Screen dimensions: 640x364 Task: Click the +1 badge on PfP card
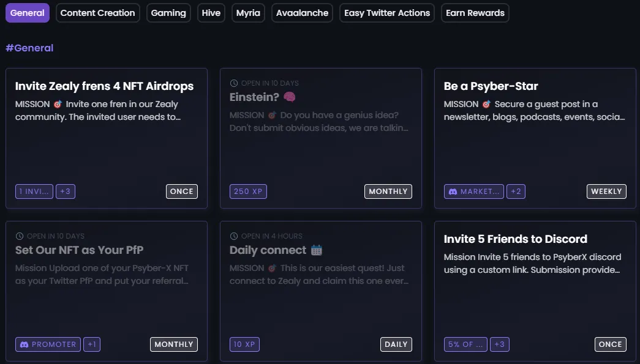click(92, 344)
